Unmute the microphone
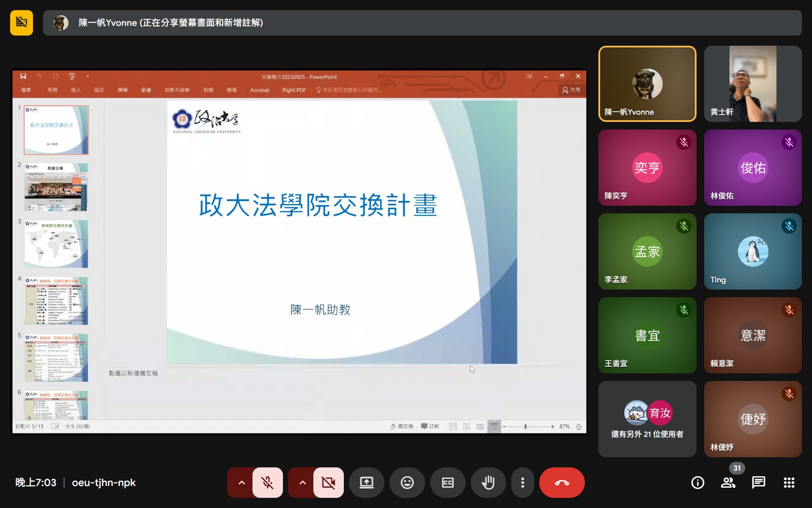The height and width of the screenshot is (508, 812). click(268, 482)
